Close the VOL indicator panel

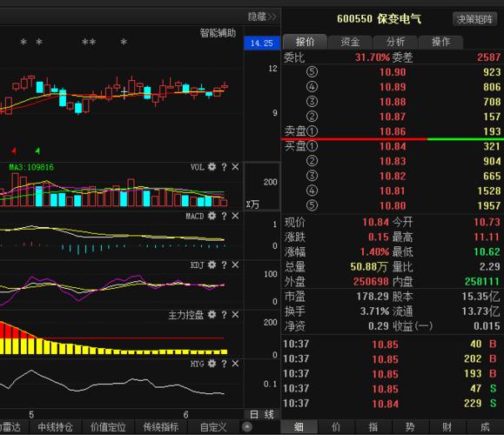tap(235, 167)
